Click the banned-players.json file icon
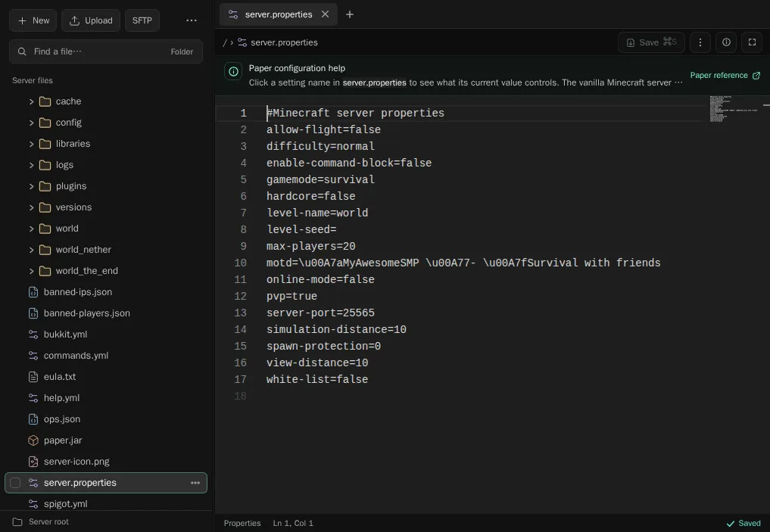 (x=33, y=313)
